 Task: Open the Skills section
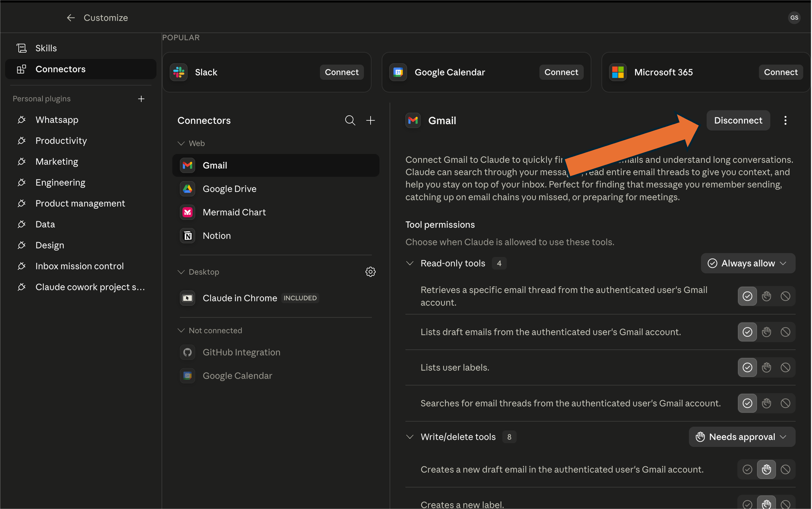click(81, 48)
